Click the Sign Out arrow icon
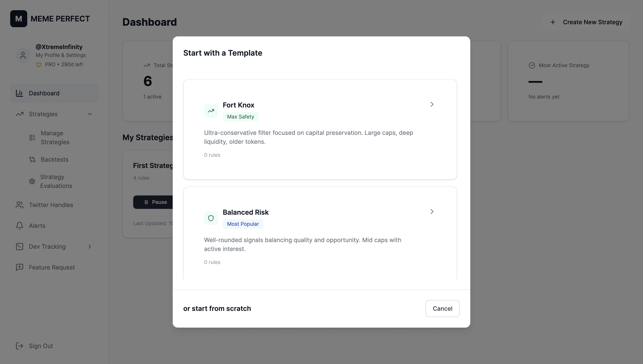This screenshot has width=643, height=364. coord(20,346)
